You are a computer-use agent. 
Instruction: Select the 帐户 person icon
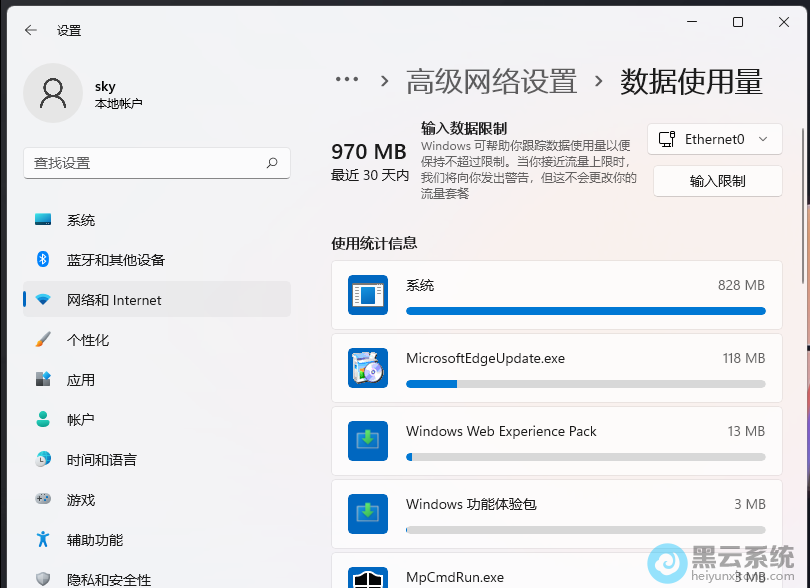point(41,419)
